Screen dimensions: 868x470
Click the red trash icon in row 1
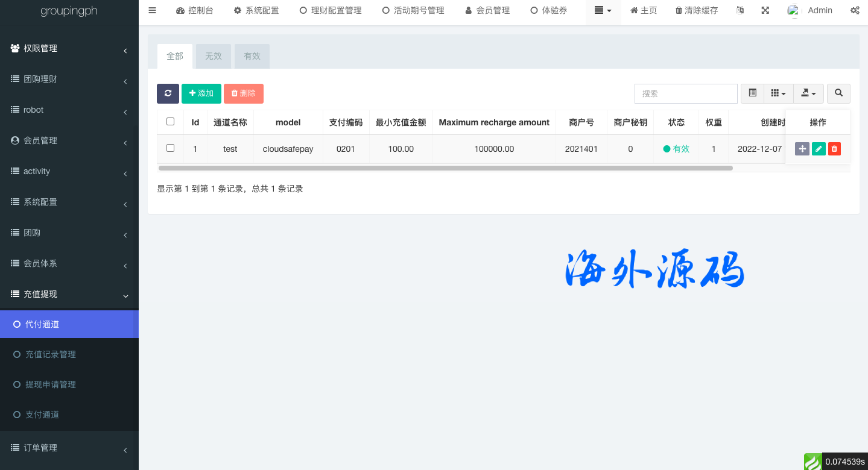click(834, 149)
